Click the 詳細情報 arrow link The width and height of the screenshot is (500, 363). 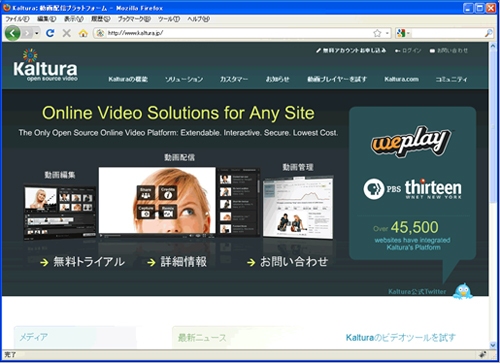point(177,262)
